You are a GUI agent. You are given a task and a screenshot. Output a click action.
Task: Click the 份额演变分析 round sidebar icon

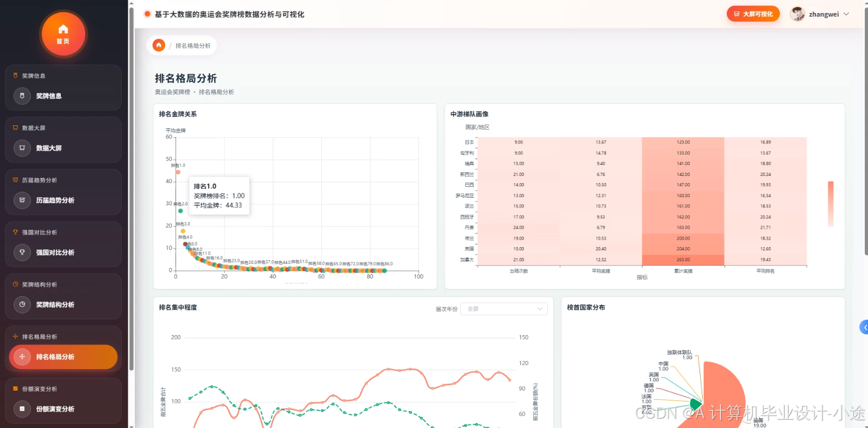click(x=22, y=409)
